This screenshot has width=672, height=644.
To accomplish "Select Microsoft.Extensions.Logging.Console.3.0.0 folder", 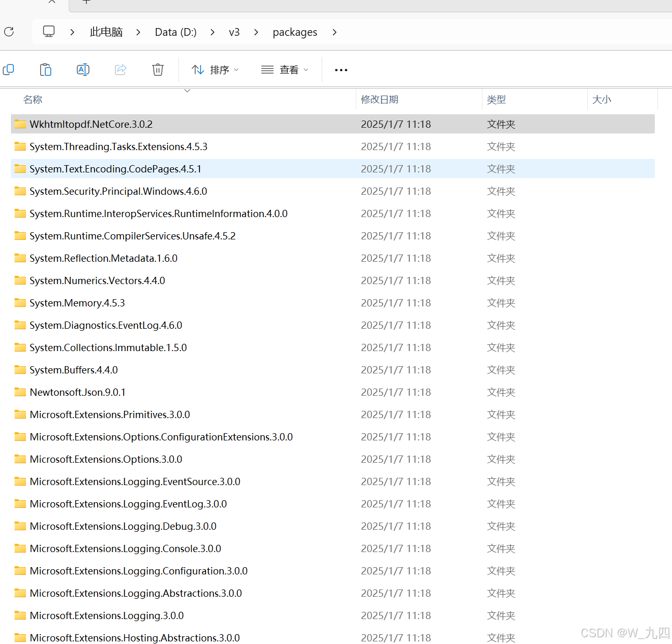I will pos(332,548).
